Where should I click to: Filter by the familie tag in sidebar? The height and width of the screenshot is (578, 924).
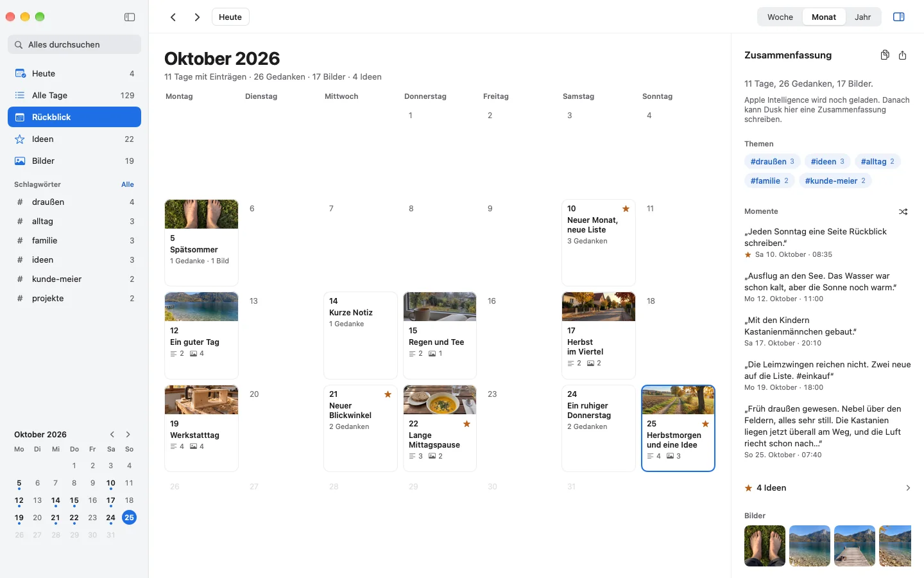coord(74,241)
